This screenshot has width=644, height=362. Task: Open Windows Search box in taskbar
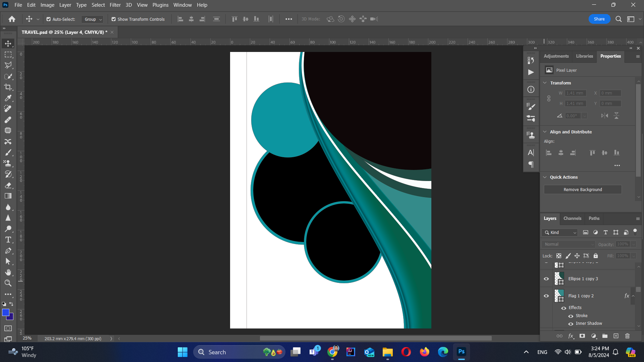[x=239, y=352]
